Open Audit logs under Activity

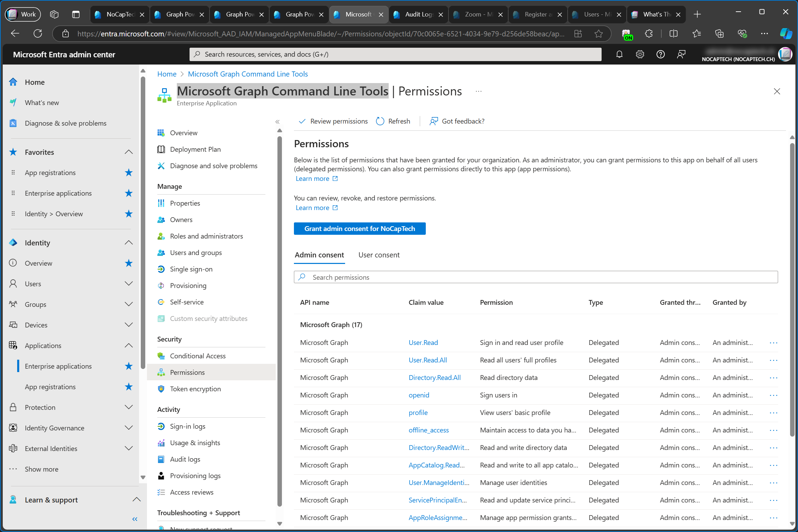pyautogui.click(x=185, y=459)
